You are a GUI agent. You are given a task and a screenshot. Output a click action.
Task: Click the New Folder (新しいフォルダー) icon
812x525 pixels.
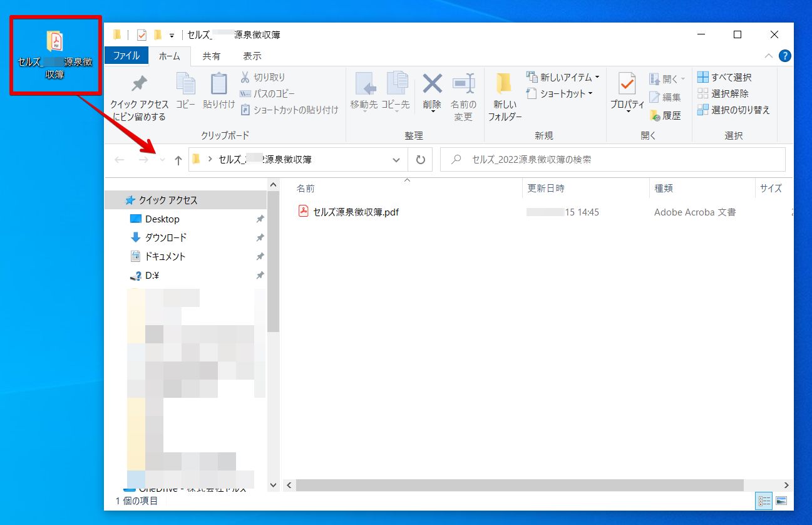coord(504,85)
